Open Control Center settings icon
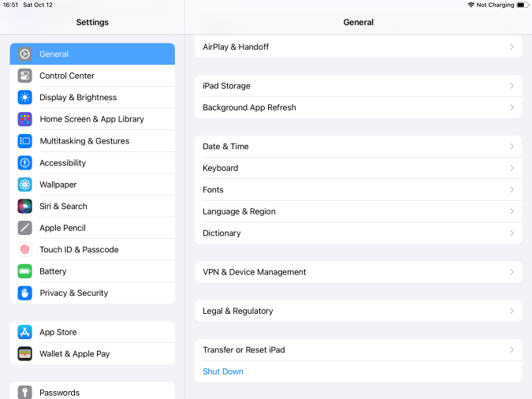532x399 pixels. coord(24,76)
